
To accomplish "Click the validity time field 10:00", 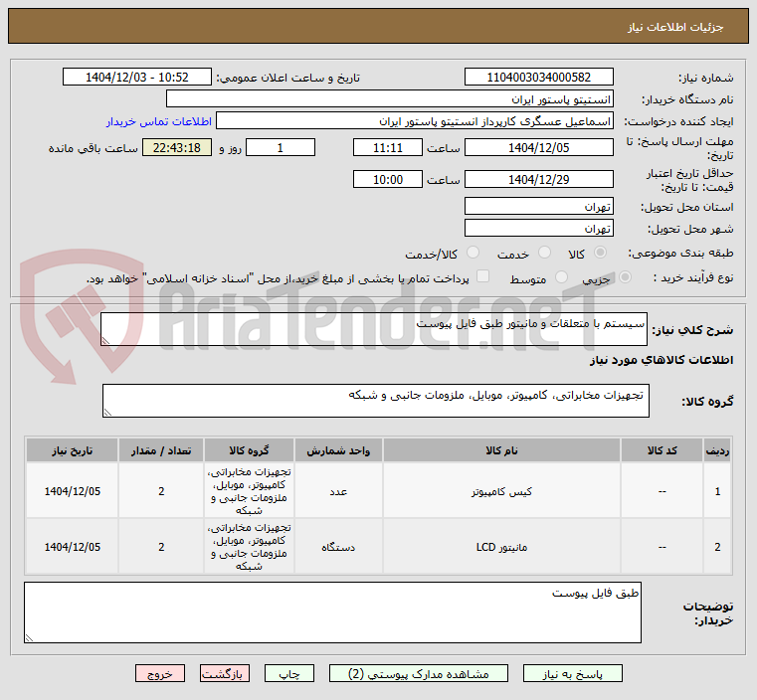I will pos(388,179).
